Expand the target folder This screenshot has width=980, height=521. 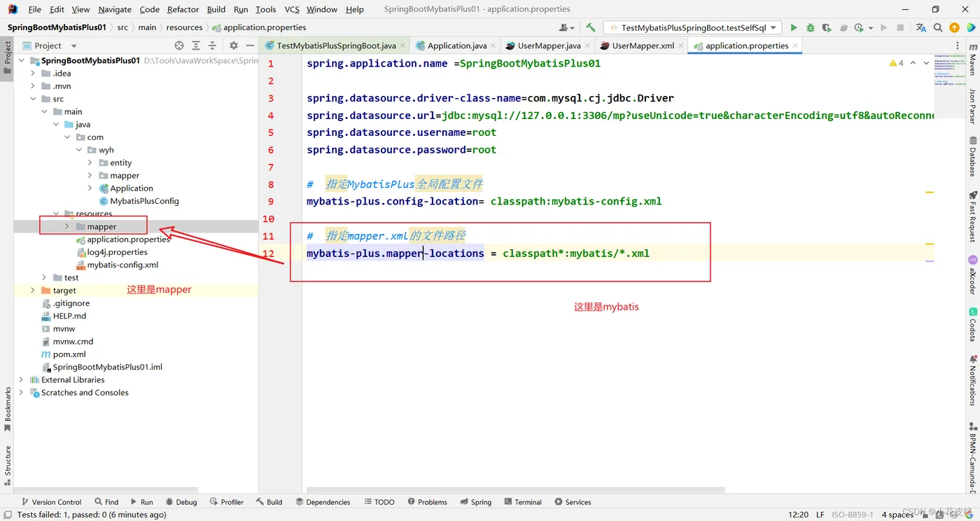pyautogui.click(x=33, y=290)
